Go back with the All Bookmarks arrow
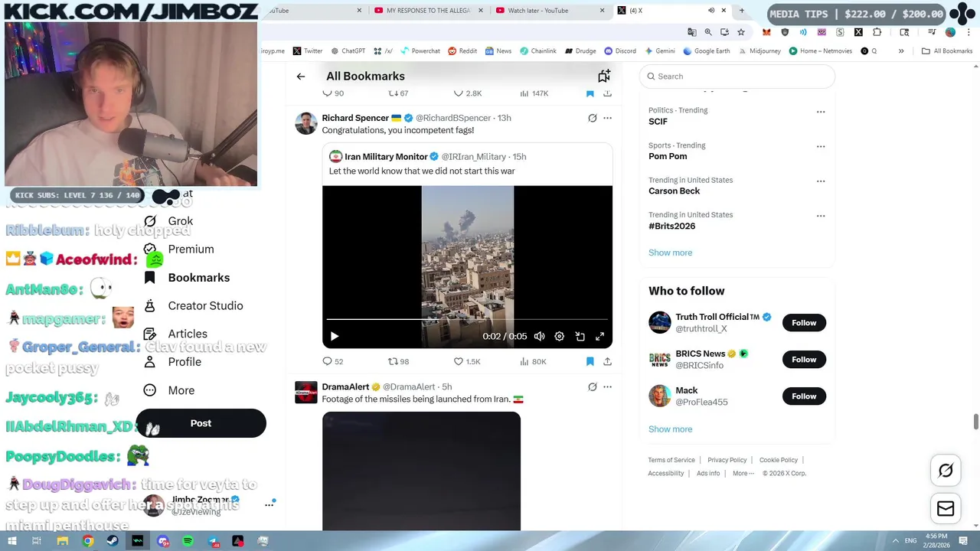This screenshot has width=980, height=551. coord(301,76)
